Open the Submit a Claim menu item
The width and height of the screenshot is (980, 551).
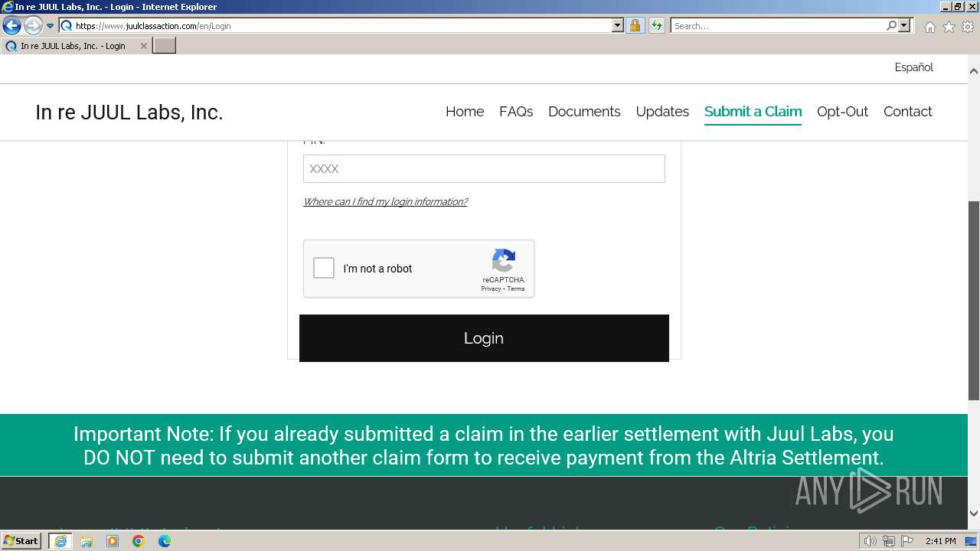[753, 112]
